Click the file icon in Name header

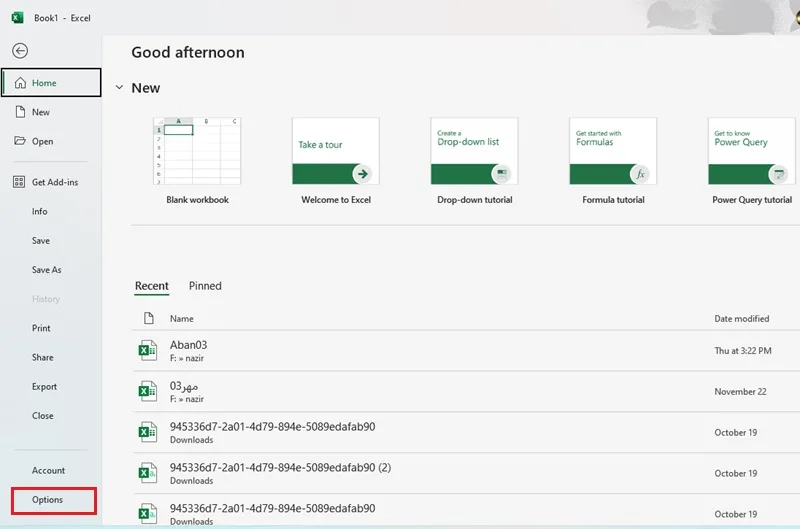point(148,318)
